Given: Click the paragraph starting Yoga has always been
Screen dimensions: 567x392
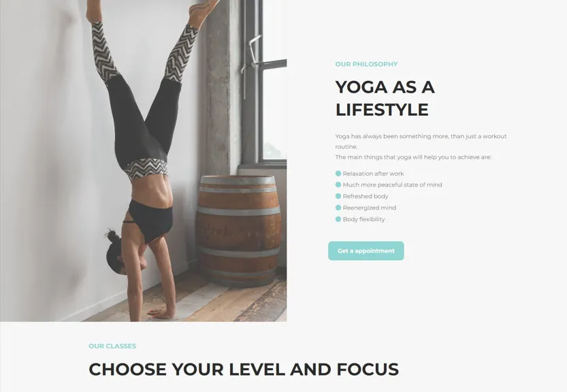Looking at the screenshot, I should (421, 142).
